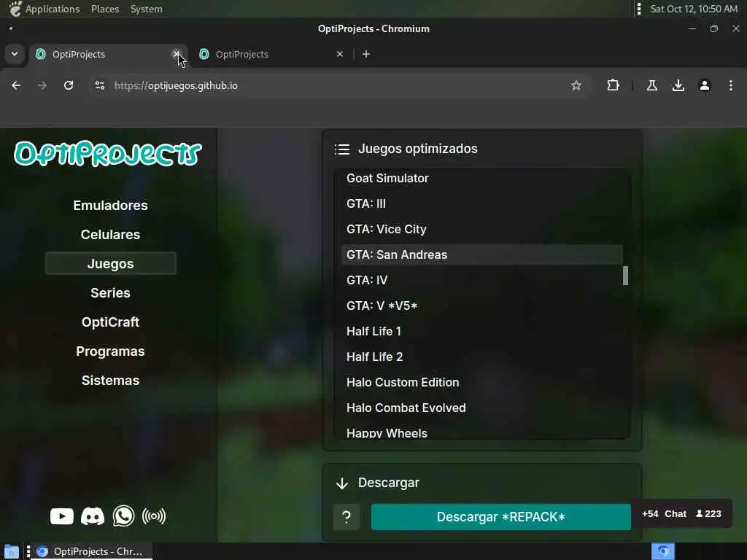Click the OptiProjects logo
The width and height of the screenshot is (747, 560).
tap(108, 153)
